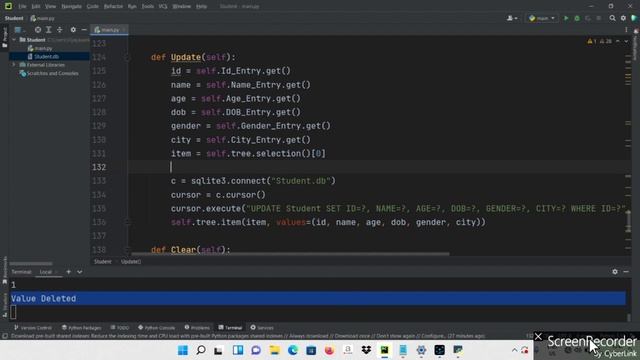
Task: Open TODO tool window
Action: [x=120, y=328]
